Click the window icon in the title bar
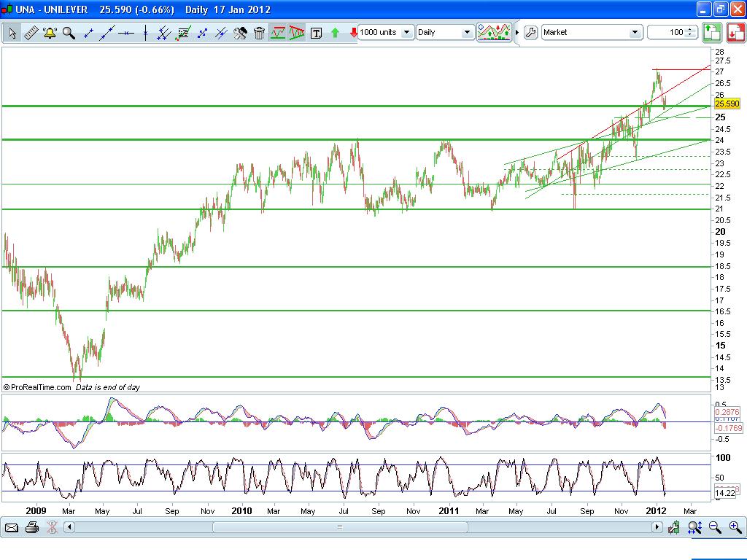747x560 pixels. click(7, 9)
